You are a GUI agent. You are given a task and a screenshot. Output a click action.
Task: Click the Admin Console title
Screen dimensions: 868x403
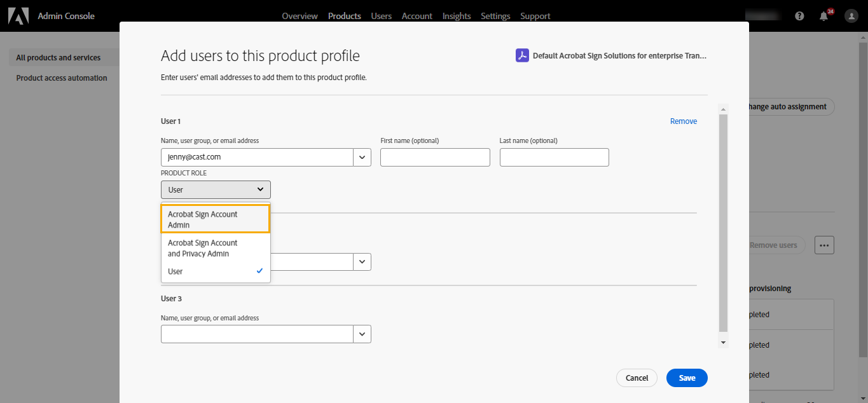[x=66, y=16]
